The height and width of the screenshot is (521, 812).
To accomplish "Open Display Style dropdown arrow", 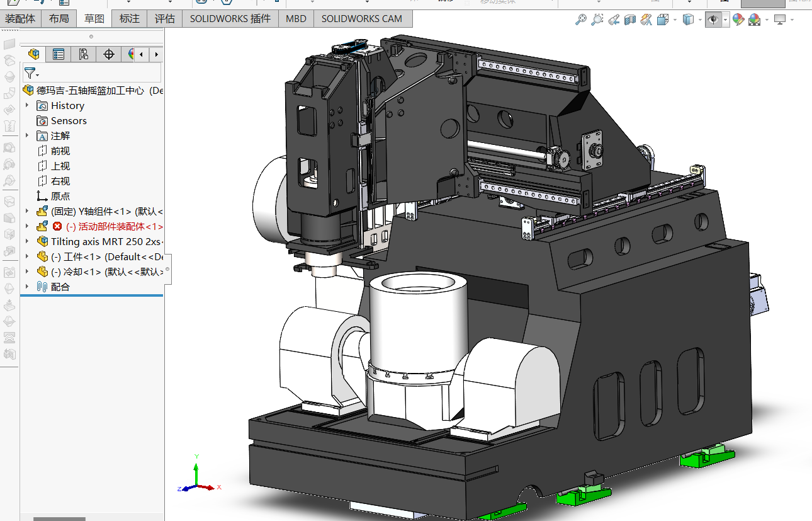I will (700, 20).
